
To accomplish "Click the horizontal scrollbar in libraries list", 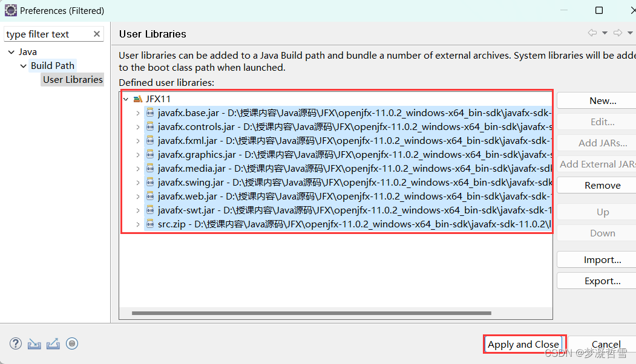I will click(312, 313).
